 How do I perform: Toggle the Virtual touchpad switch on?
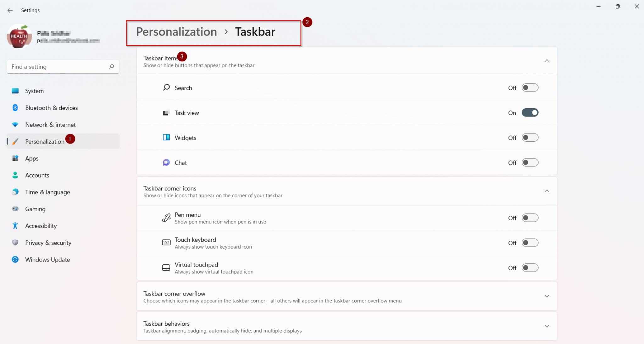click(x=530, y=268)
